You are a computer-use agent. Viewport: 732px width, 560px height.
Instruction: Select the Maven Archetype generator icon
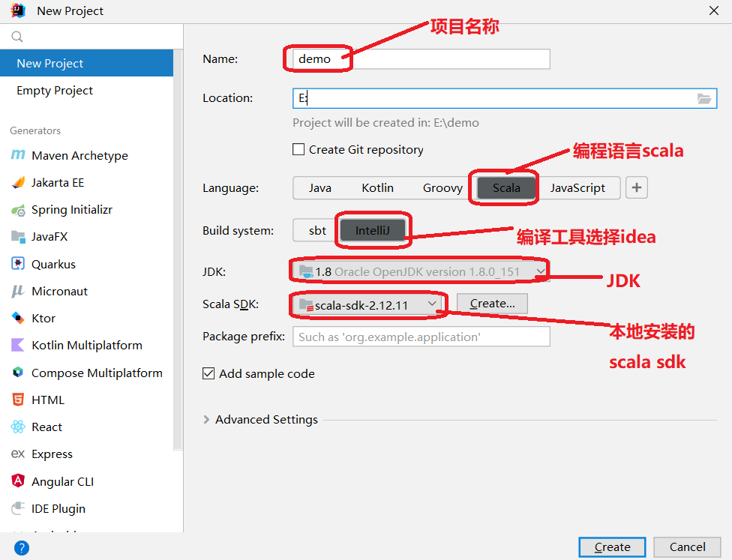coord(18,155)
